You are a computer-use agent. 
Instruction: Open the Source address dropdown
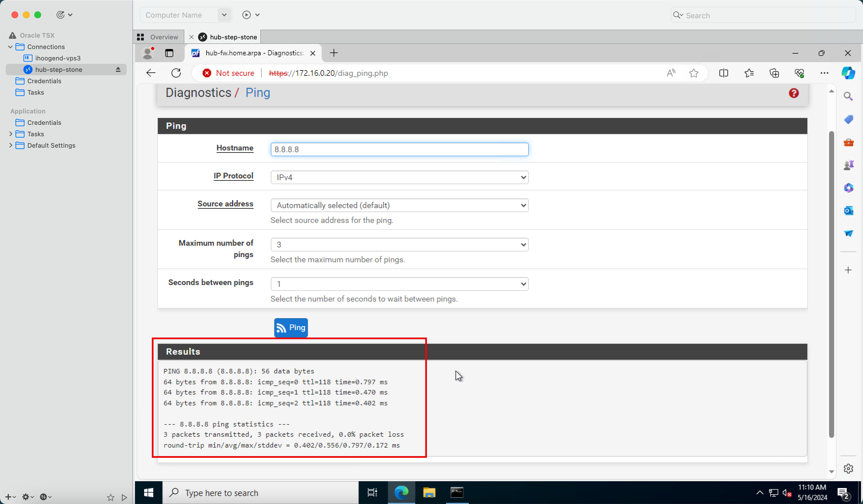[399, 205]
